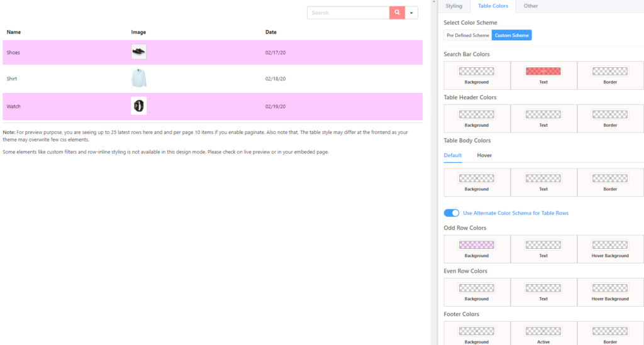Pick Odd Row Background pink swatch
This screenshot has width=644, height=345.
tap(477, 245)
